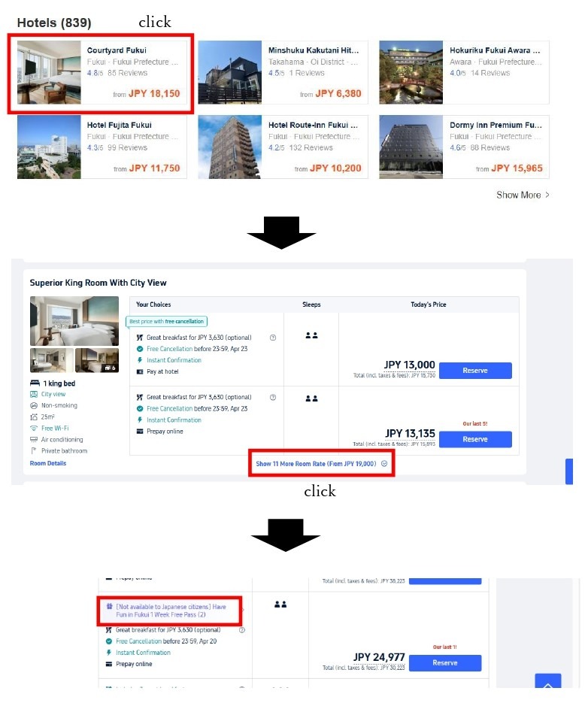This screenshot has height=703, width=588.
Task: Open the small left room photo thumbnail
Action: (x=52, y=360)
